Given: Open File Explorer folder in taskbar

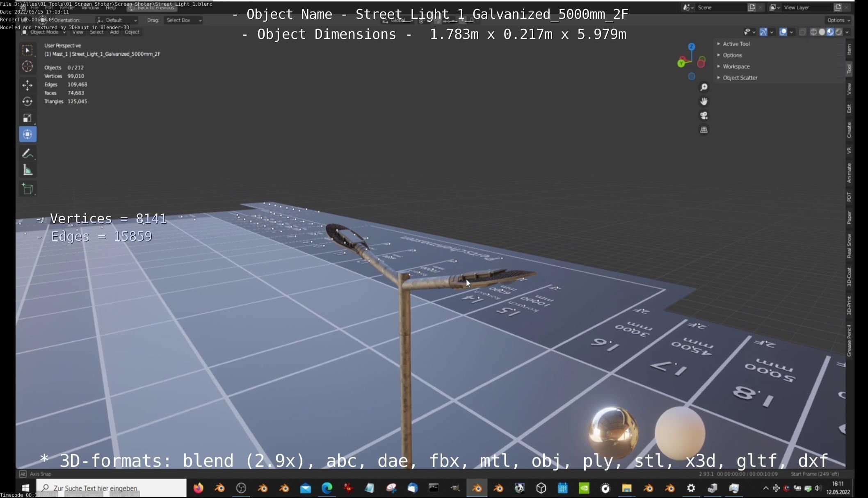Looking at the screenshot, I should 626,488.
